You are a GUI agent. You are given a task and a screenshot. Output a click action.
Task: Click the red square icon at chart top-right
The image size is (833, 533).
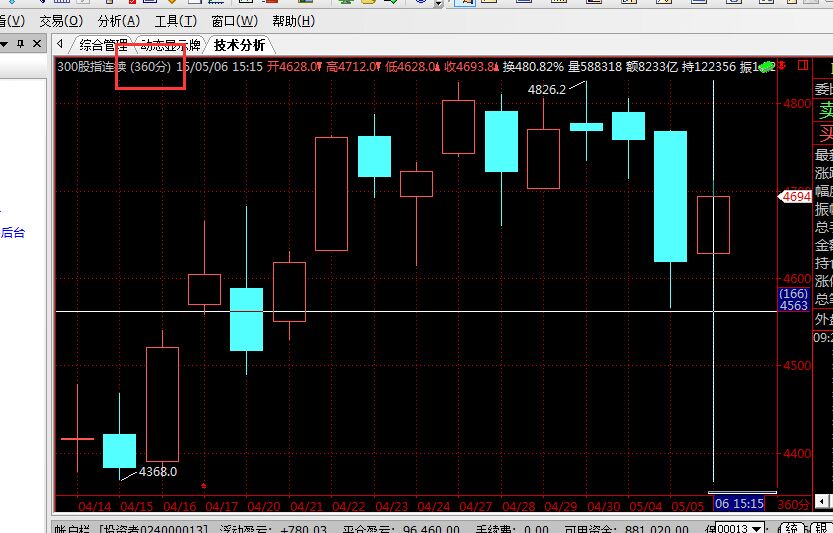pos(803,67)
